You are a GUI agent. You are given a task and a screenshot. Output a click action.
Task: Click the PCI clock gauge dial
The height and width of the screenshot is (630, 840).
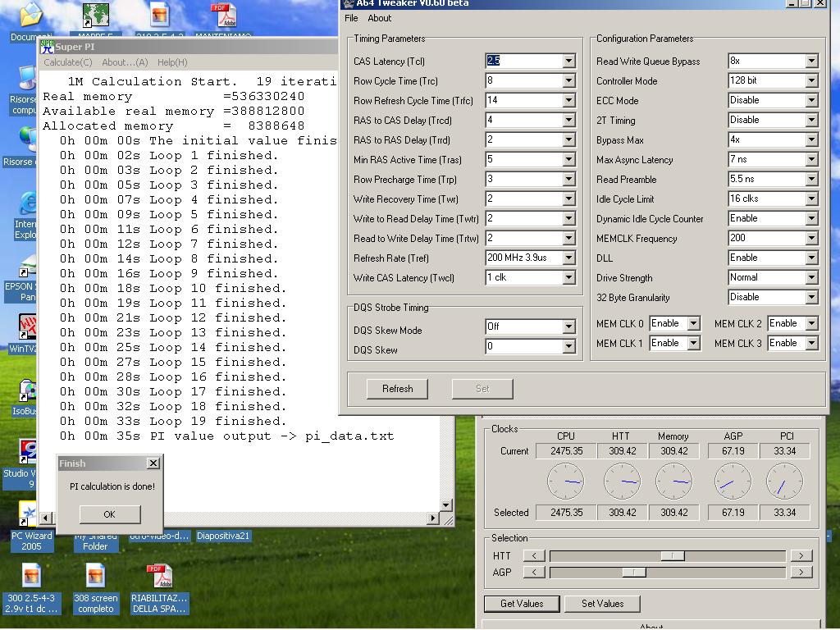pos(785,481)
